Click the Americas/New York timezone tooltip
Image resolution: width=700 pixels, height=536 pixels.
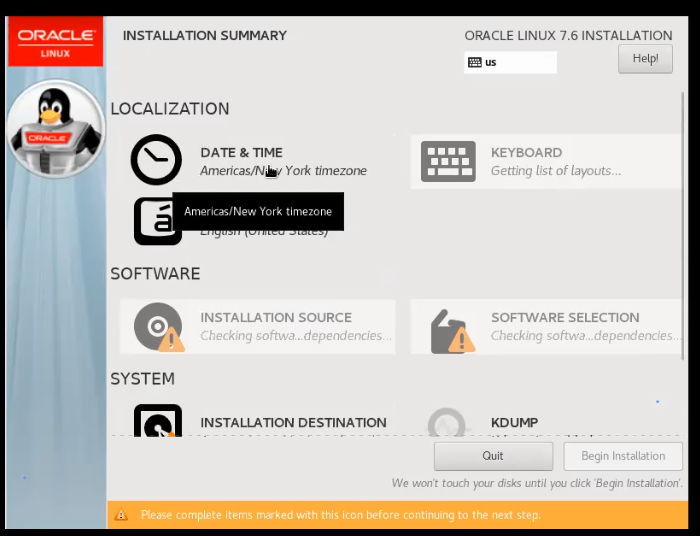coord(258,211)
